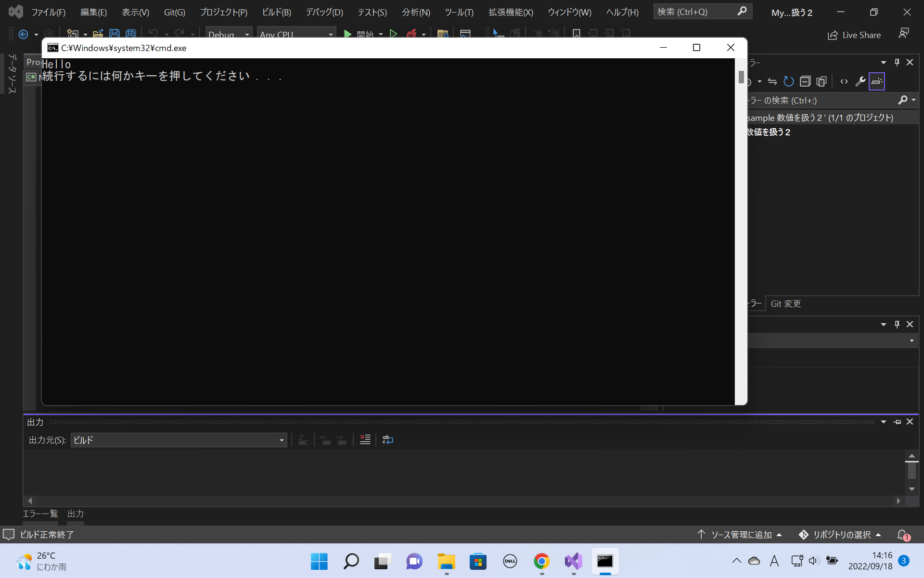Click the Solution Explorer refresh icon

coord(788,81)
